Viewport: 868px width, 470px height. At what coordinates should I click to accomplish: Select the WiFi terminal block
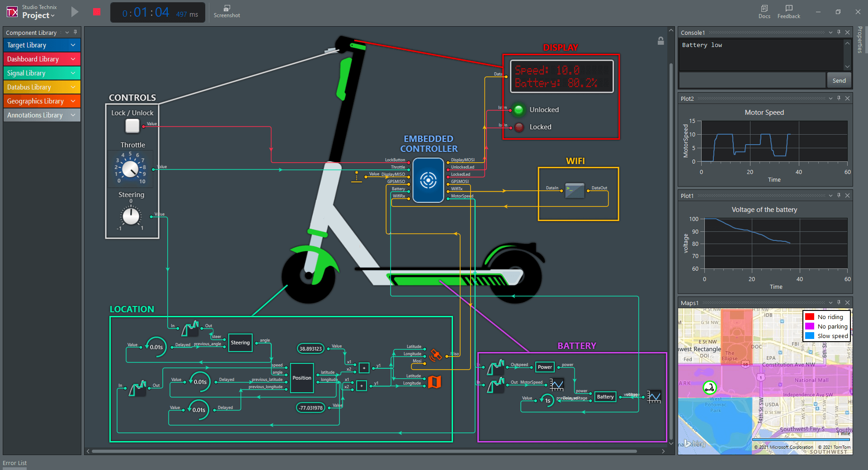click(x=575, y=191)
